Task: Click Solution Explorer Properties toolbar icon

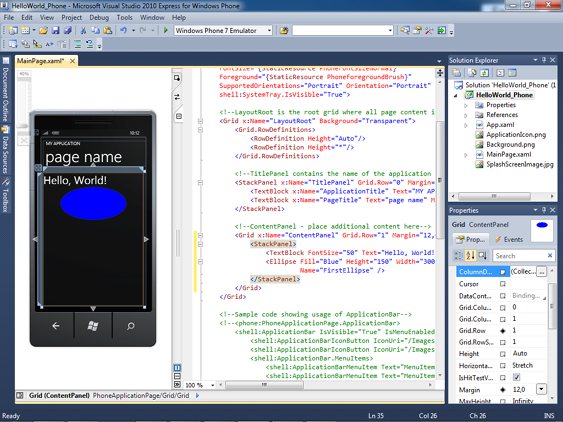Action: [x=457, y=73]
